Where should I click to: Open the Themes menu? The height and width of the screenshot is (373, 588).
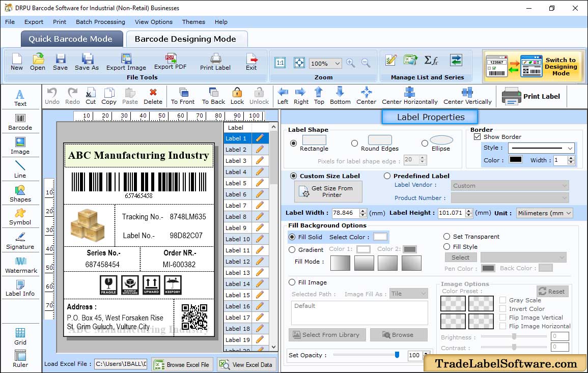point(193,22)
